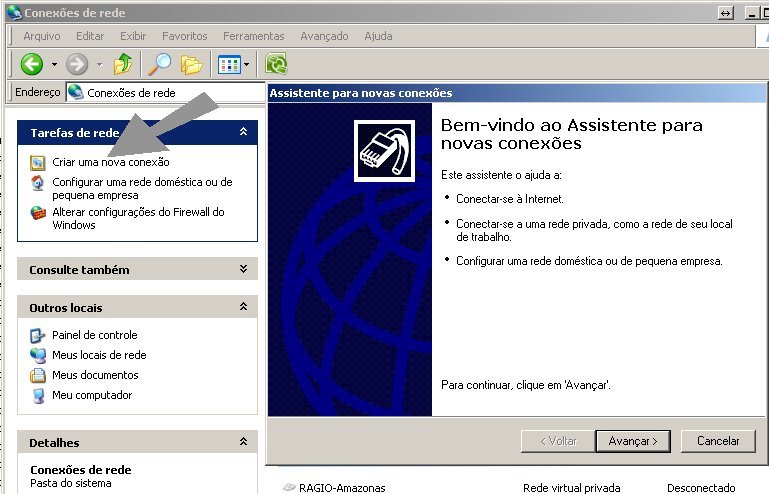
Task: Open Meu computador link
Action: pyautogui.click(x=92, y=395)
